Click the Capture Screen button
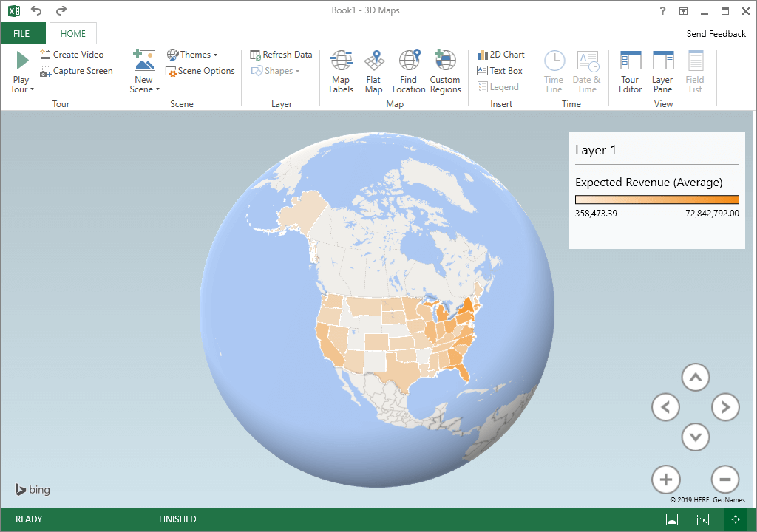Viewport: 757px width, 532px height. 76,70
